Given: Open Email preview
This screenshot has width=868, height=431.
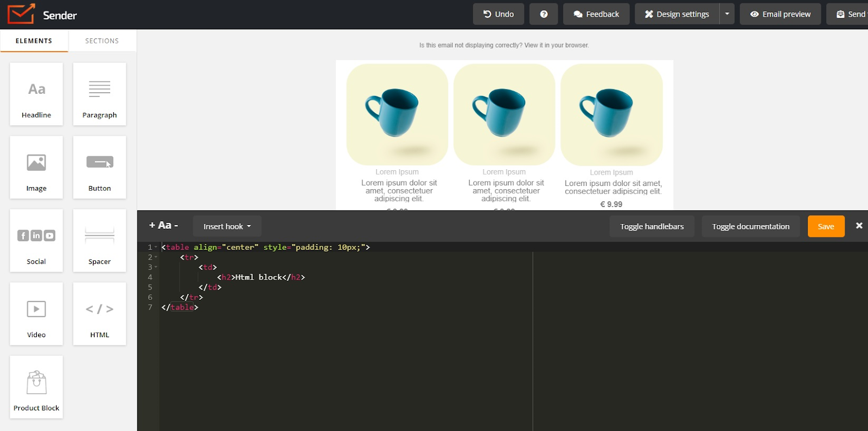Looking at the screenshot, I should click(x=780, y=14).
